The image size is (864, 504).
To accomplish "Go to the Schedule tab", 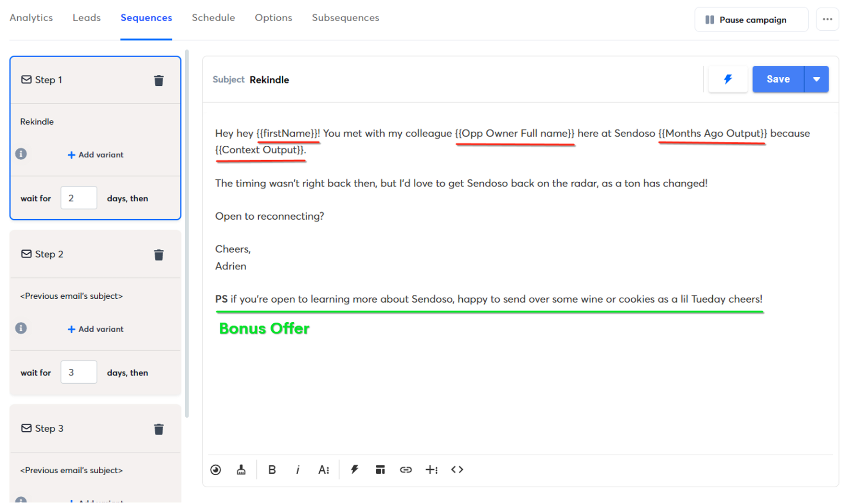I will point(214,18).
